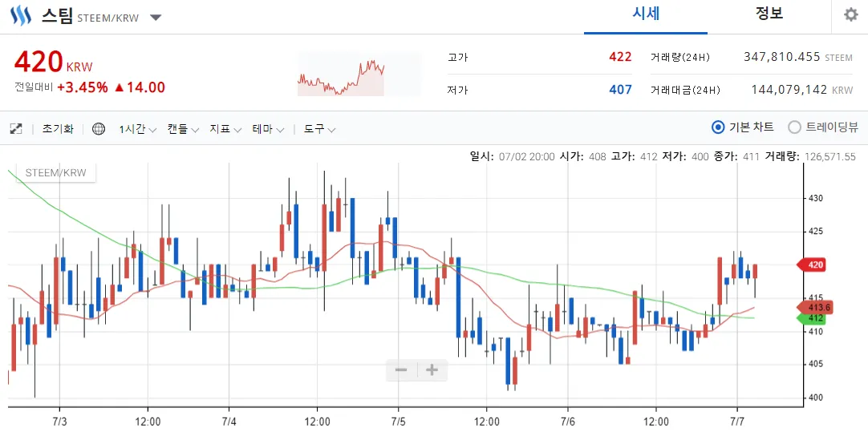Click the red 420 price axis marker
The width and height of the screenshot is (868, 432).
811,265
